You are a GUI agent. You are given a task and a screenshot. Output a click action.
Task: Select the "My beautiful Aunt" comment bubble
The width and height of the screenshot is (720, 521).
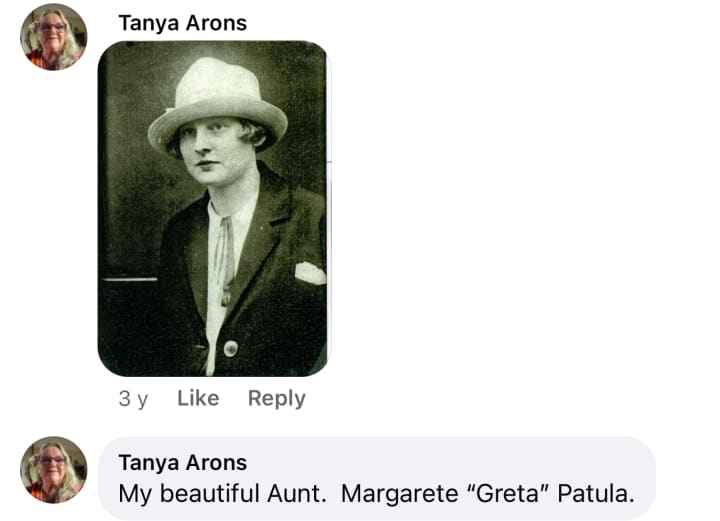377,478
